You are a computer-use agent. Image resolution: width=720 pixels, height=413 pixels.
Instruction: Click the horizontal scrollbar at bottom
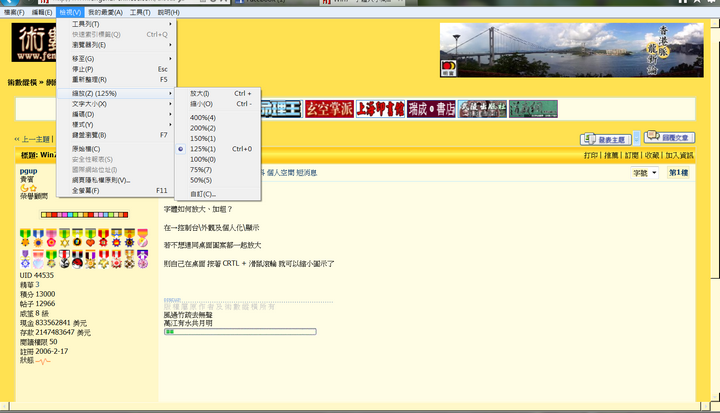[x=355, y=407]
